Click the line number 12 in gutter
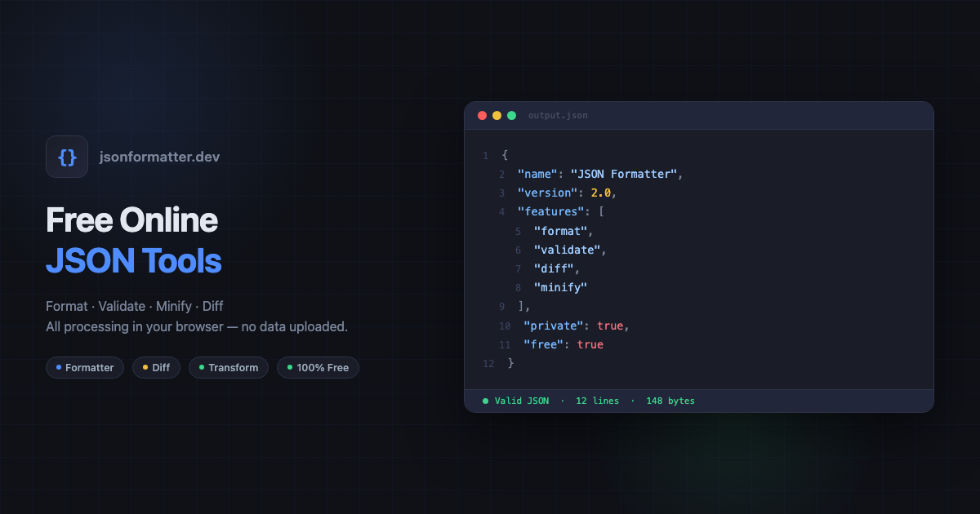Screen dimensions: 980x514 pos(488,363)
